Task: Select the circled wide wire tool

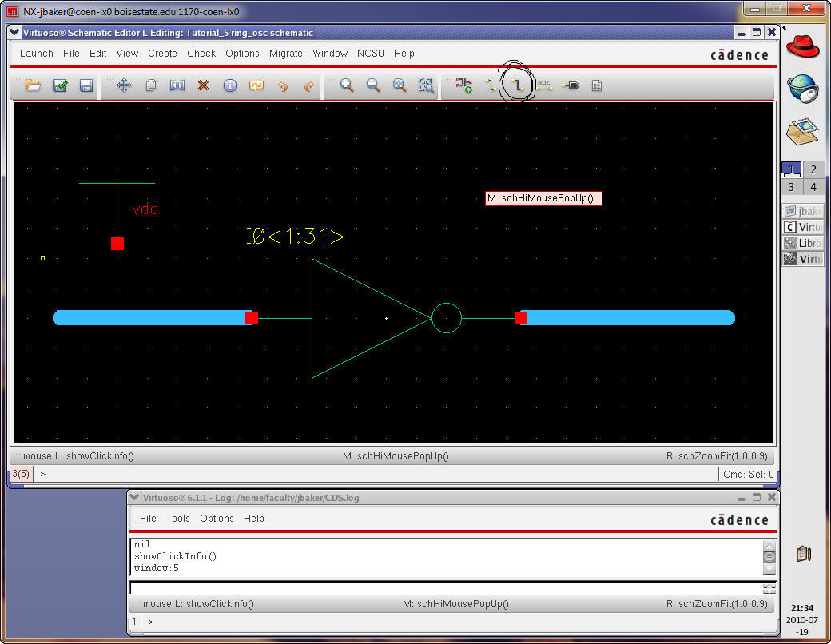Action: point(517,85)
